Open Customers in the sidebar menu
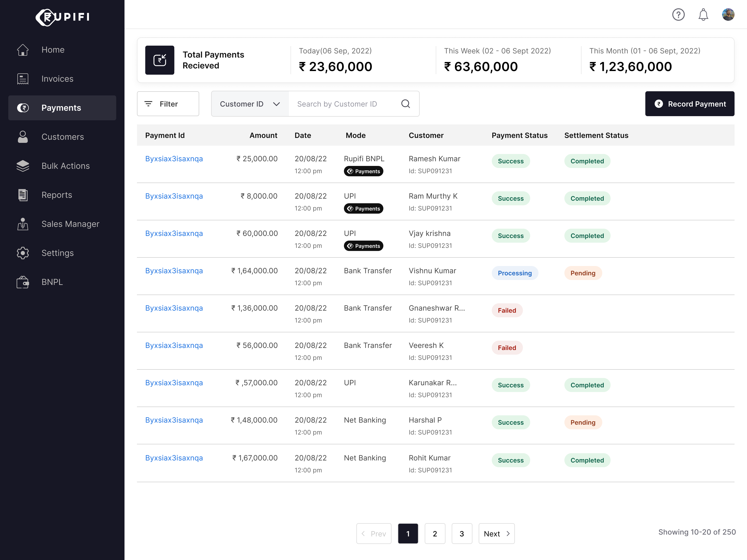 [63, 137]
